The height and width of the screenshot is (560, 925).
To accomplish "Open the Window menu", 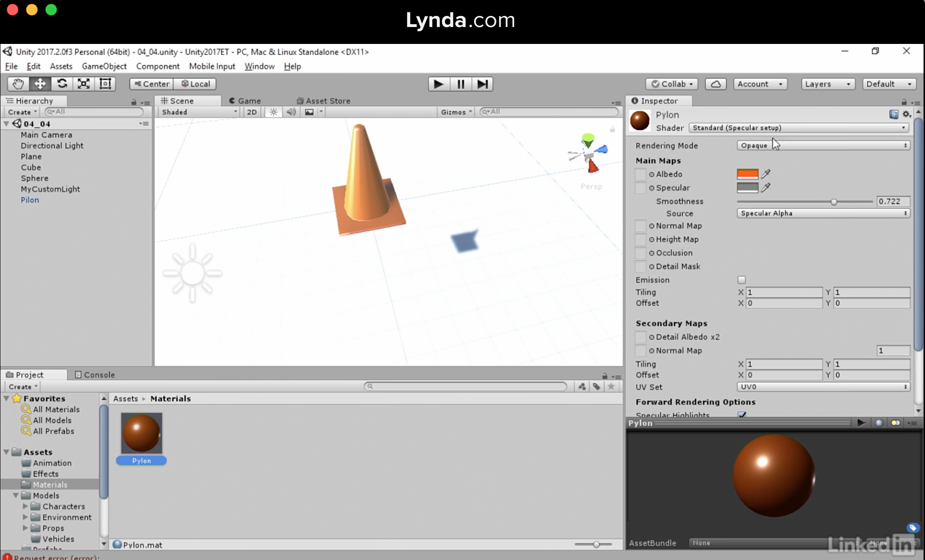I will [x=259, y=66].
